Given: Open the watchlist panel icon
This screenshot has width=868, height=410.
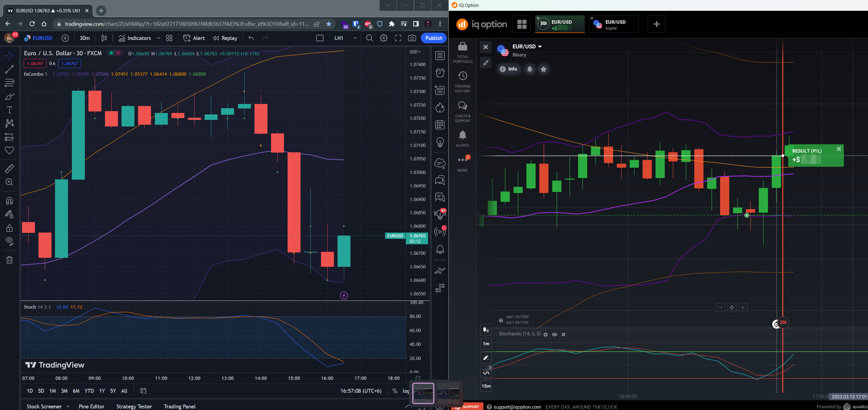Looking at the screenshot, I should click(x=440, y=56).
